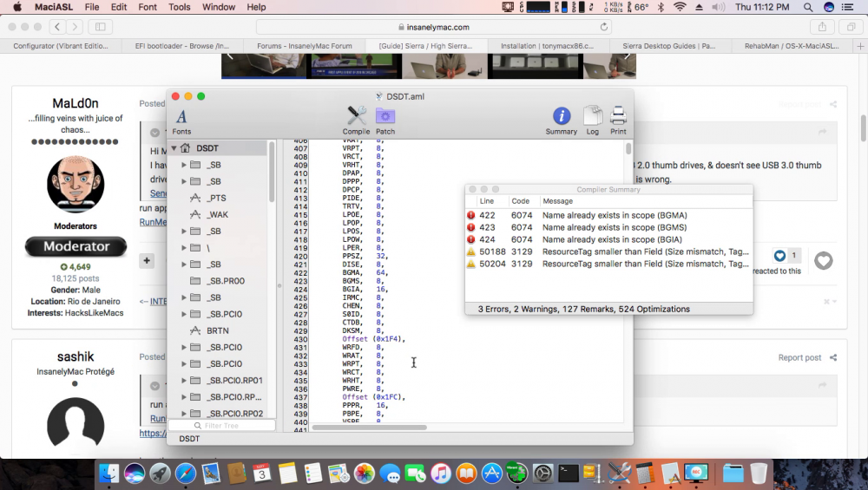Open the Patch tool in MaciASL
The height and width of the screenshot is (490, 868).
click(385, 120)
